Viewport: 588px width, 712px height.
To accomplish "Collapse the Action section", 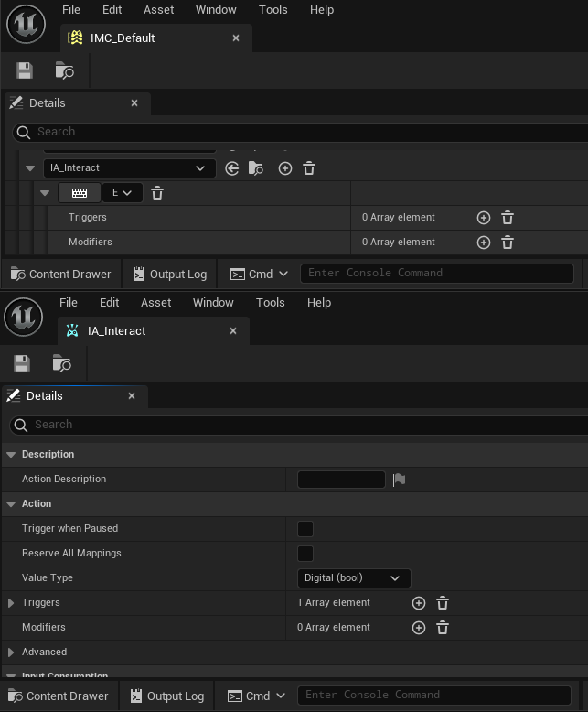I will coord(11,504).
